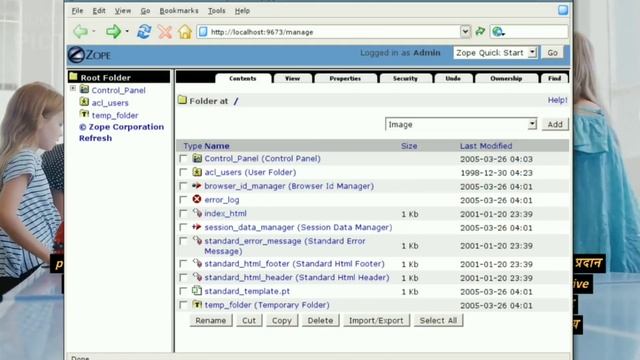640x360 pixels.
Task: Click the URL address bar field
Action: click(x=335, y=31)
